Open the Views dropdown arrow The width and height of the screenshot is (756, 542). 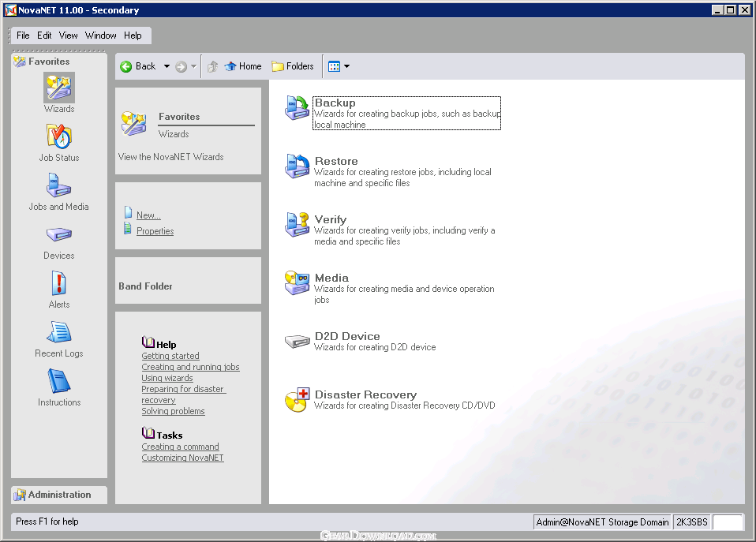pos(346,66)
